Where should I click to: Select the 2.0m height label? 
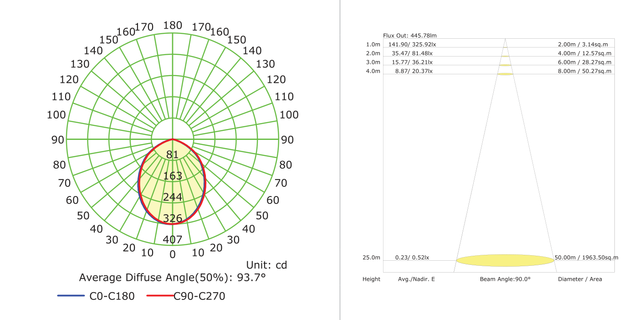373,53
